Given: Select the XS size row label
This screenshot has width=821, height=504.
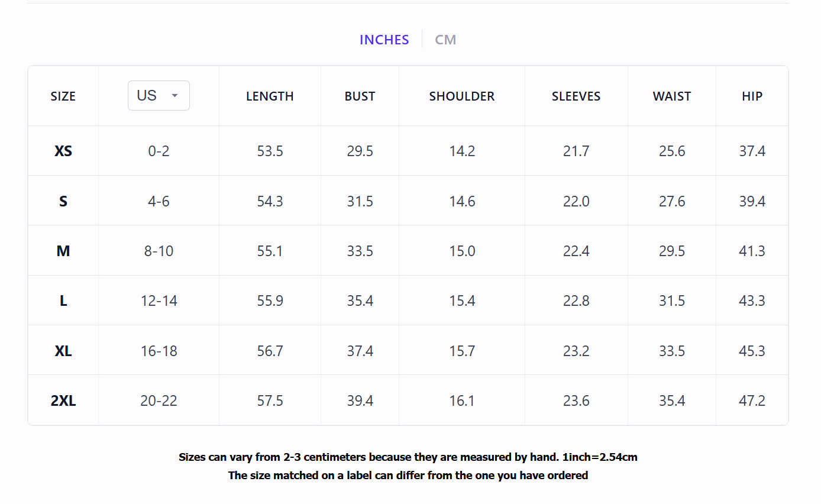Looking at the screenshot, I should click(63, 151).
